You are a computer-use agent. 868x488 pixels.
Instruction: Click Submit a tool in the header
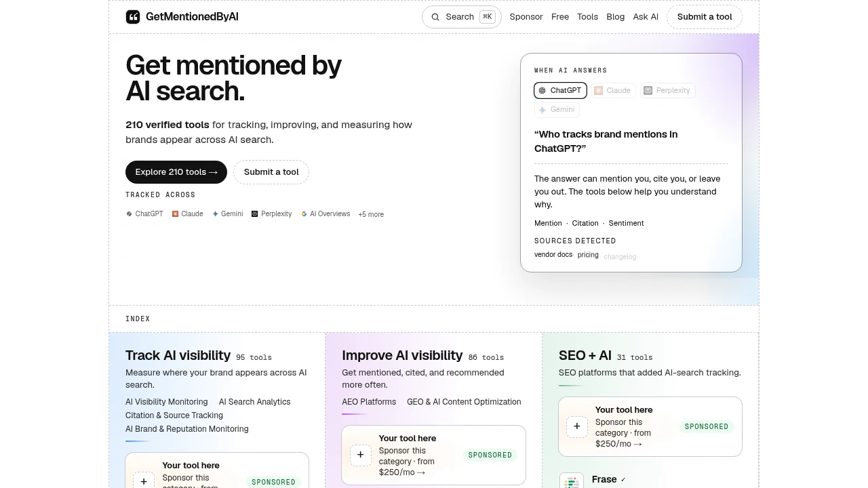(x=705, y=17)
